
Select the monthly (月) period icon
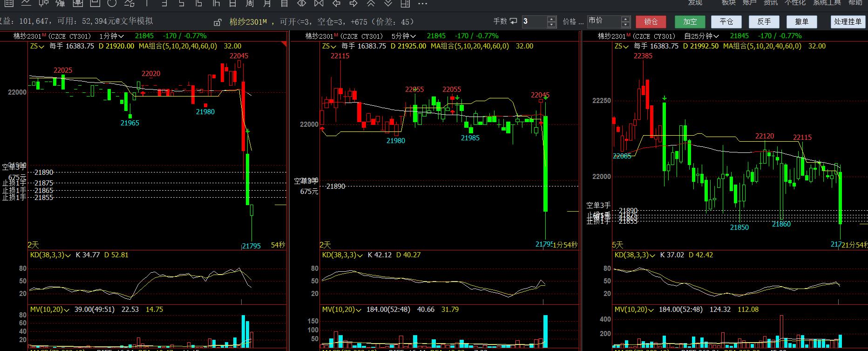click(267, 3)
